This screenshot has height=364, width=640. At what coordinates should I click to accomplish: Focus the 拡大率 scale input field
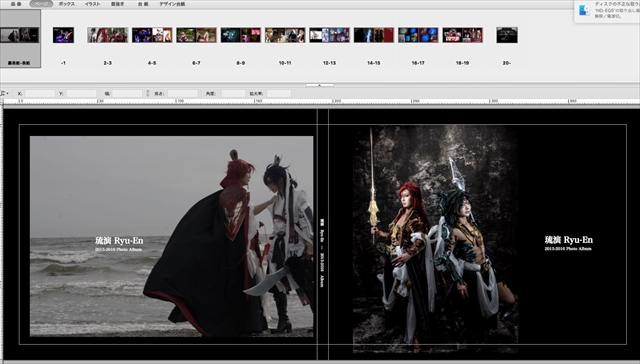point(279,93)
